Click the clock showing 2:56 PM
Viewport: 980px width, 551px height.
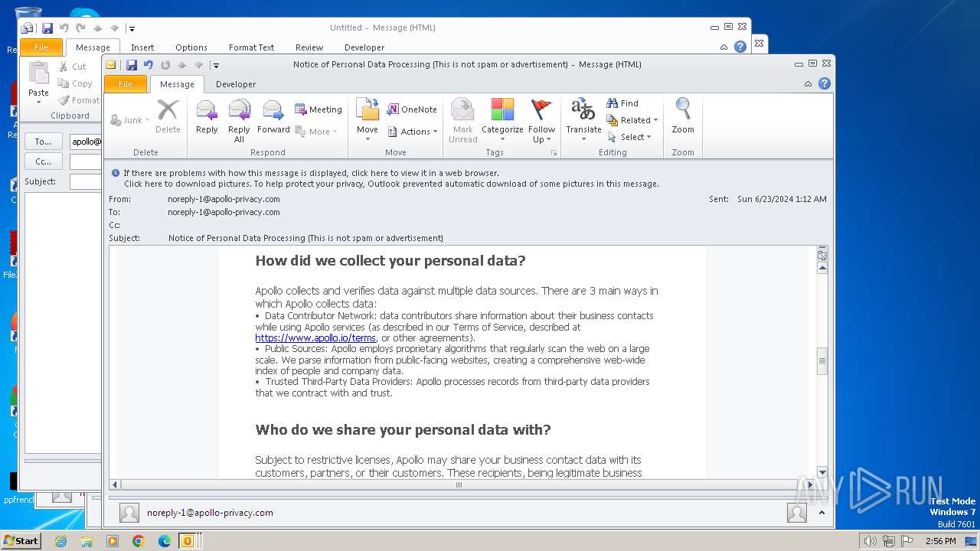(x=940, y=541)
